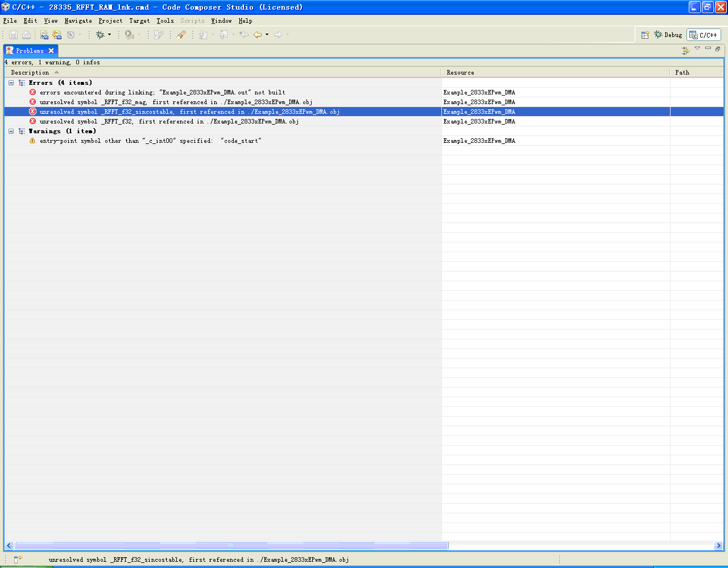Click the status bar unresolved symbol message
728x568 pixels.
[199, 559]
